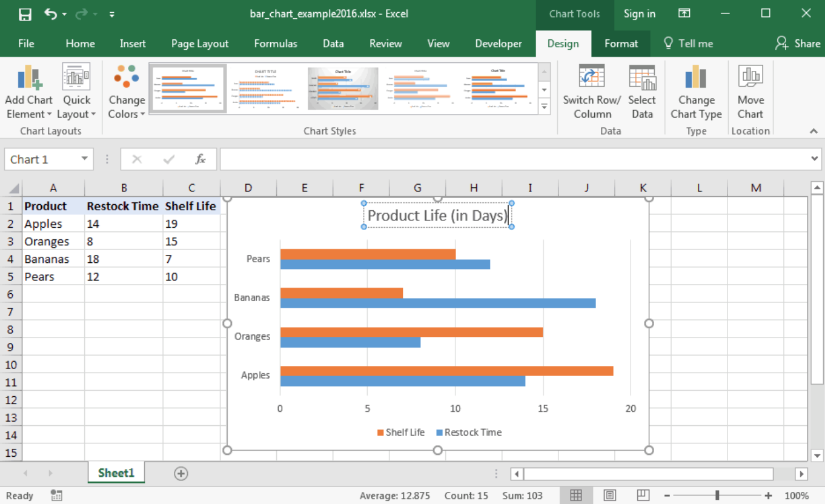The height and width of the screenshot is (504, 825).
Task: Click horizontal scrollbar right arrow
Action: tap(801, 474)
